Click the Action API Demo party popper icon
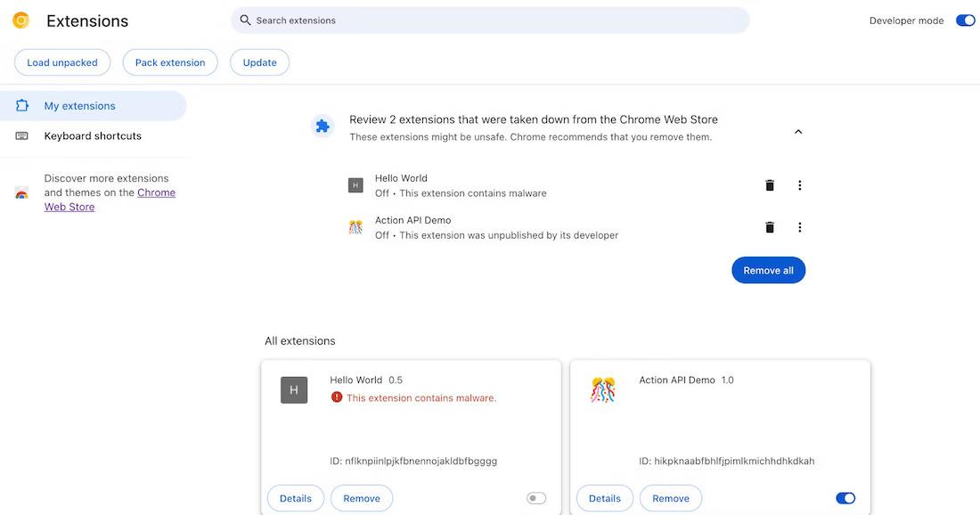This screenshot has width=980, height=515. pos(602,388)
